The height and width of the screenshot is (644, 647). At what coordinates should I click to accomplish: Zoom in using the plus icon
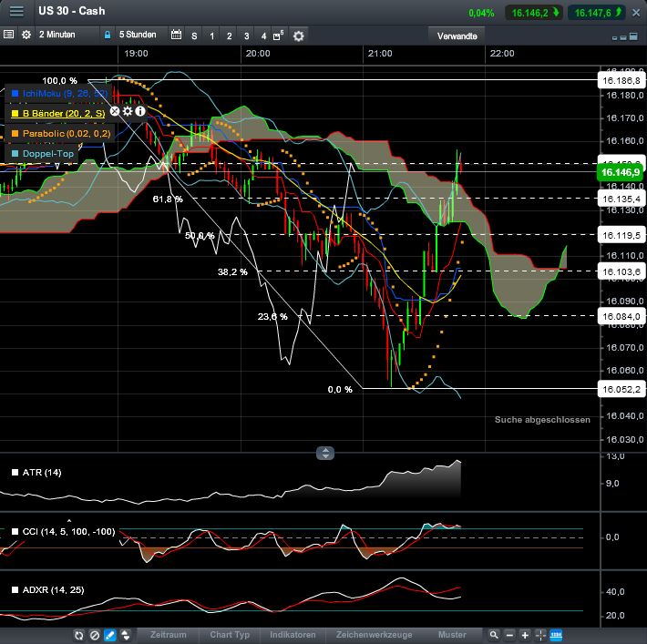525,635
